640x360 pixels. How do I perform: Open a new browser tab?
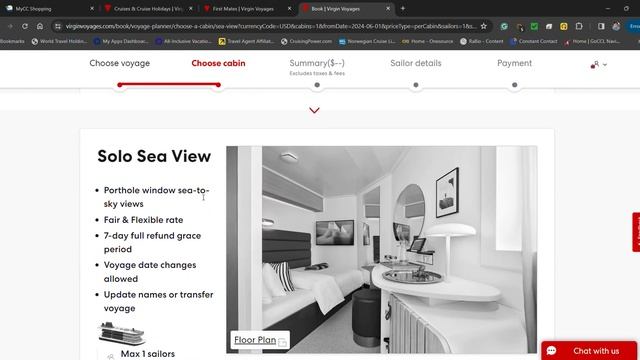pos(402,9)
